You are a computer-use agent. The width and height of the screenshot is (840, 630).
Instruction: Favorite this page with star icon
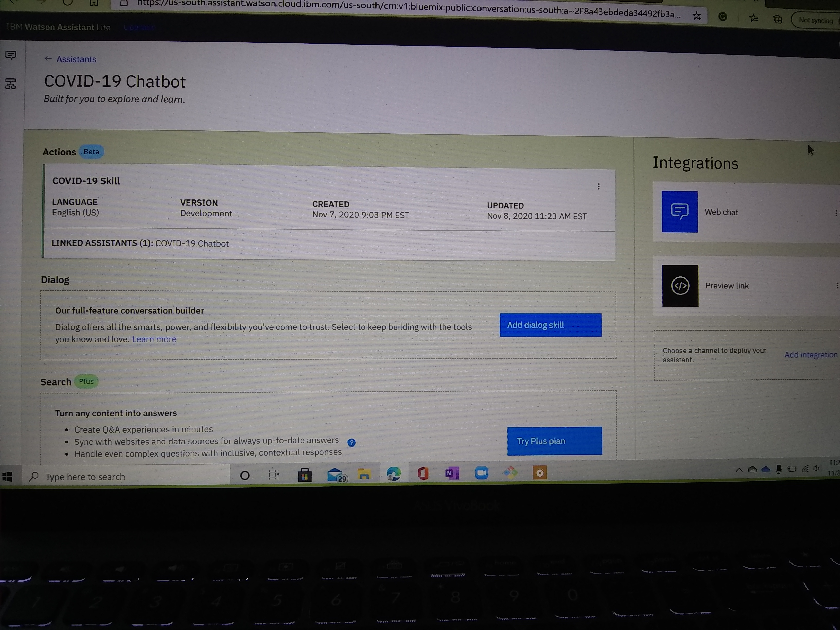(696, 16)
